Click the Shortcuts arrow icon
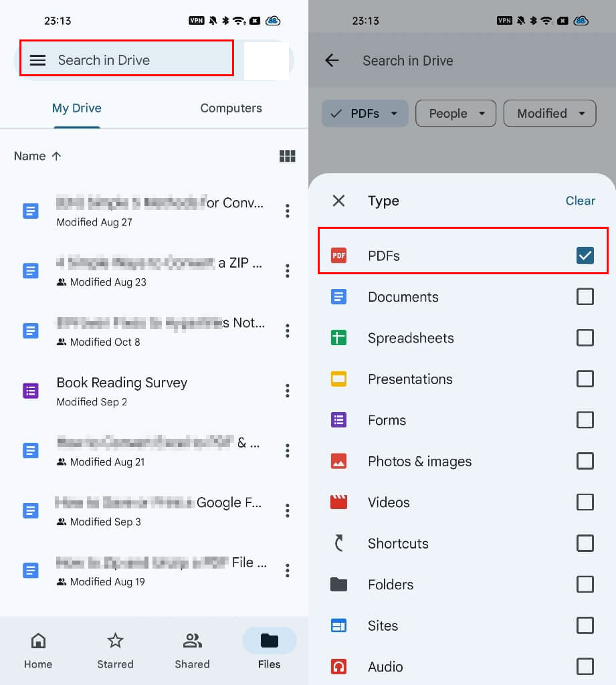Image resolution: width=616 pixels, height=685 pixels. (x=338, y=543)
